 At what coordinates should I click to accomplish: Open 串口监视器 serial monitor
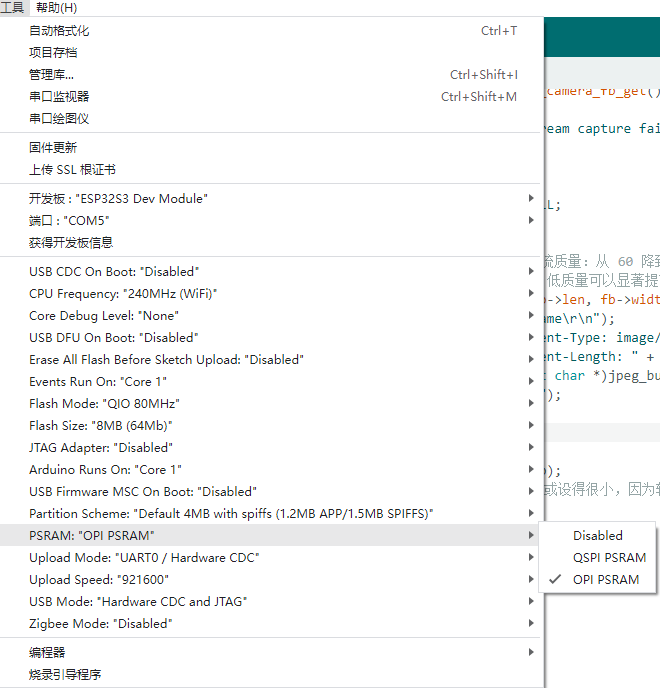(272, 97)
